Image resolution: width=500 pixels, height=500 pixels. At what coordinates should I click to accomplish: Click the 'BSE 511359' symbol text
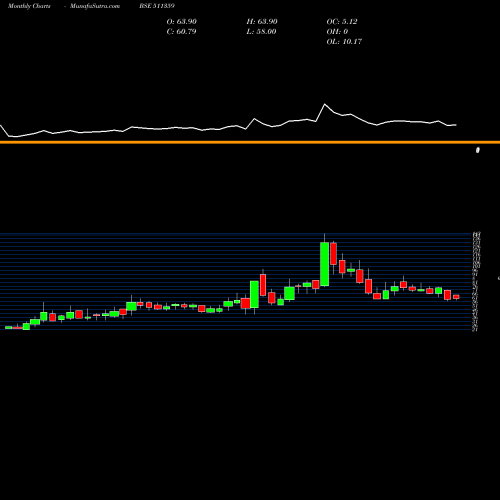coord(157,6)
